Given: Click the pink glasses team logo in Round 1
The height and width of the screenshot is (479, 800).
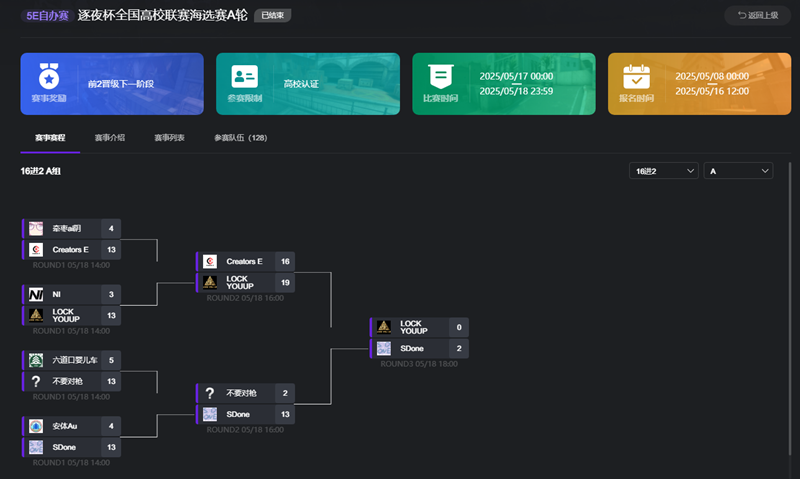Looking at the screenshot, I should (36, 228).
